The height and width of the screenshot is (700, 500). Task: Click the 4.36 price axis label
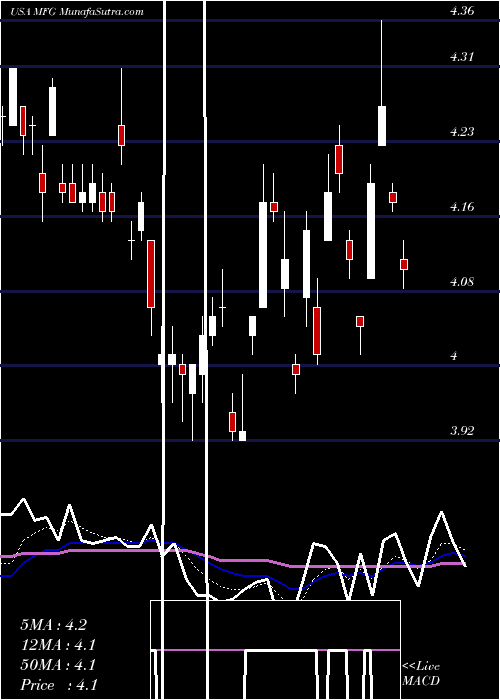coord(462,11)
